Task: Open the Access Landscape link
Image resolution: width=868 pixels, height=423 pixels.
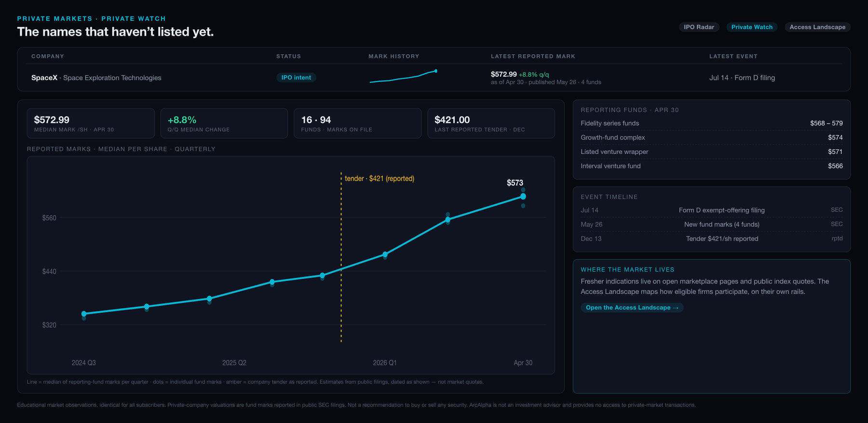Action: pyautogui.click(x=632, y=307)
